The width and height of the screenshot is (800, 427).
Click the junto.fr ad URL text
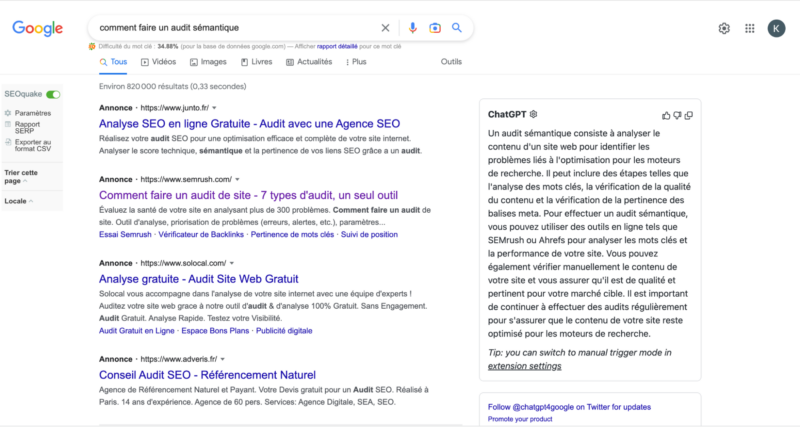174,108
